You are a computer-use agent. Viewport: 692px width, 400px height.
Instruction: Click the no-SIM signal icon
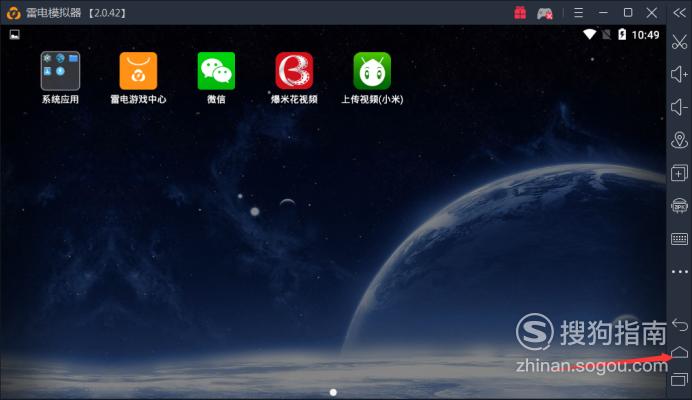point(606,34)
